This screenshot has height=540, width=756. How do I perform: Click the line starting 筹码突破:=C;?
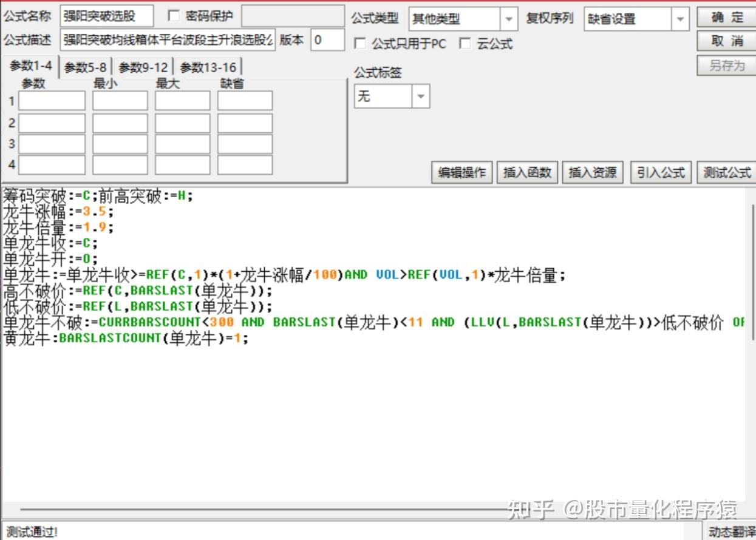(98, 196)
